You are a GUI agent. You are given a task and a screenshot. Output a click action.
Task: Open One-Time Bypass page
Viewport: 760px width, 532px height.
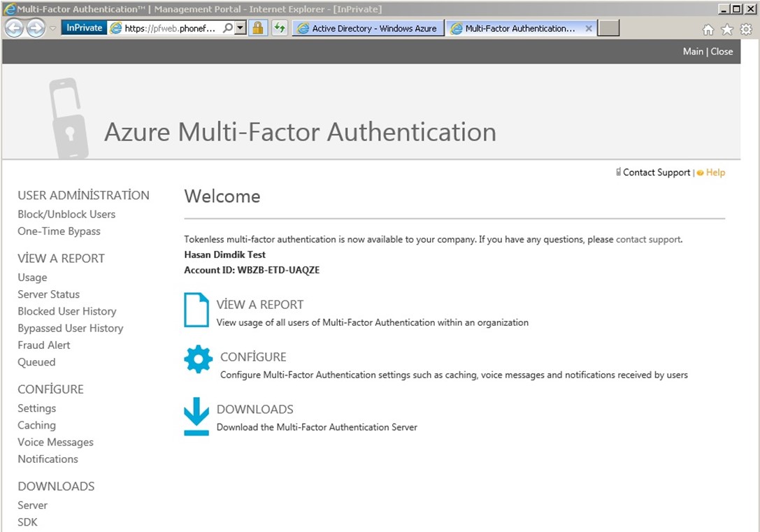59,231
